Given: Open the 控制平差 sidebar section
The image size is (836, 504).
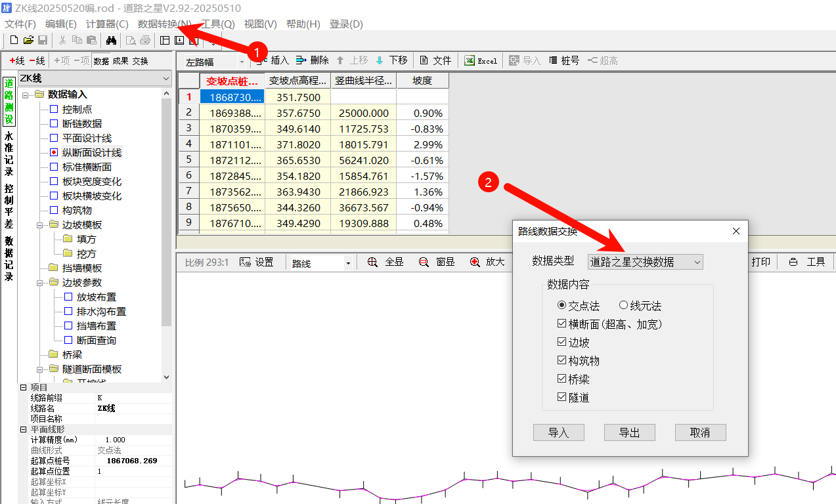Looking at the screenshot, I should click(x=9, y=205).
